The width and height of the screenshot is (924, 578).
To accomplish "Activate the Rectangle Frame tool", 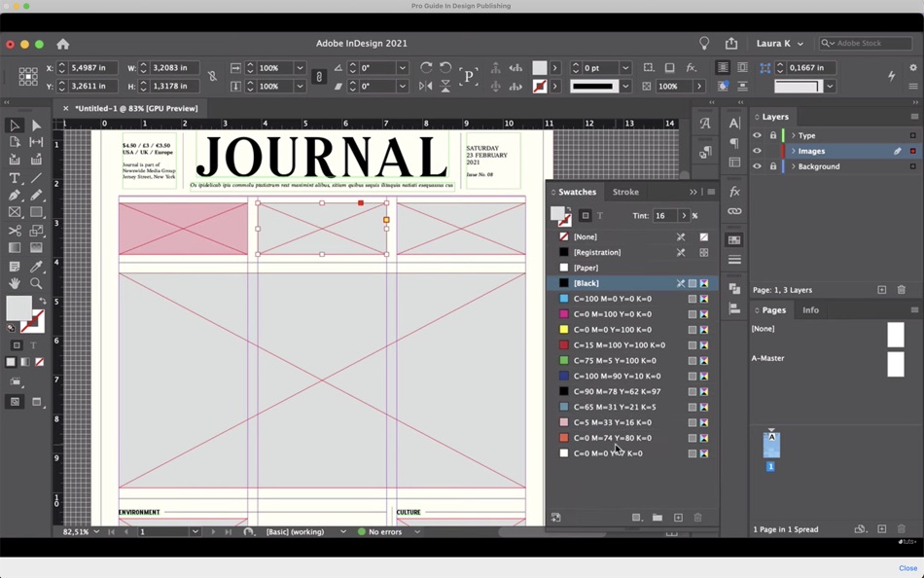I will [15, 212].
